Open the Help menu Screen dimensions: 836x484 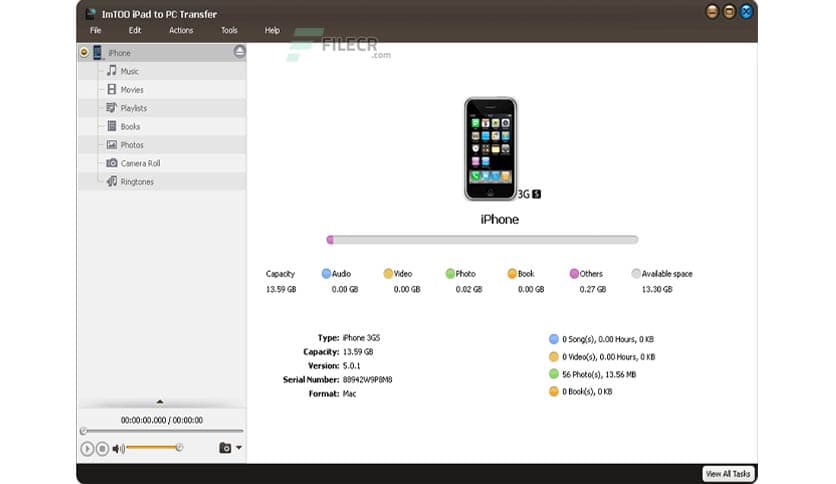pos(272,30)
